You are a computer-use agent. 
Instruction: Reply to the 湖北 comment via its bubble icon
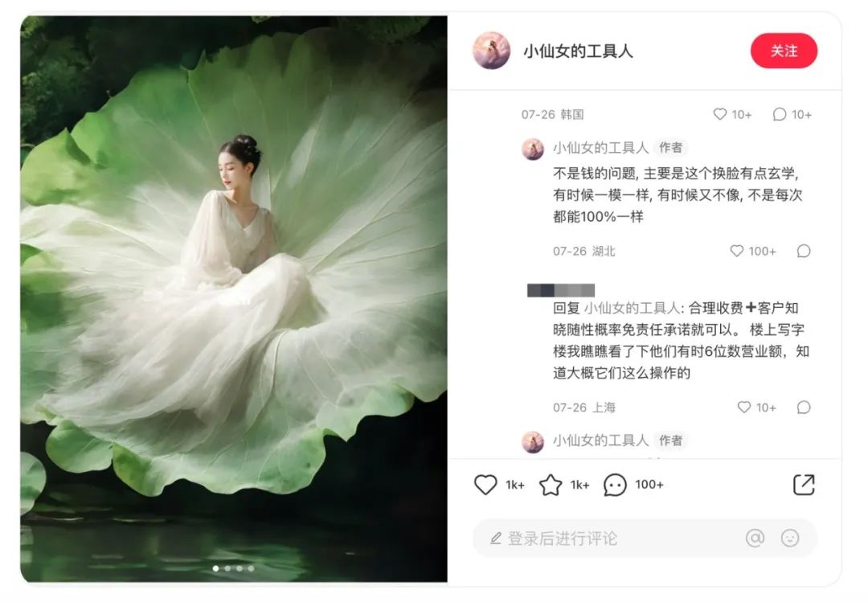804,251
